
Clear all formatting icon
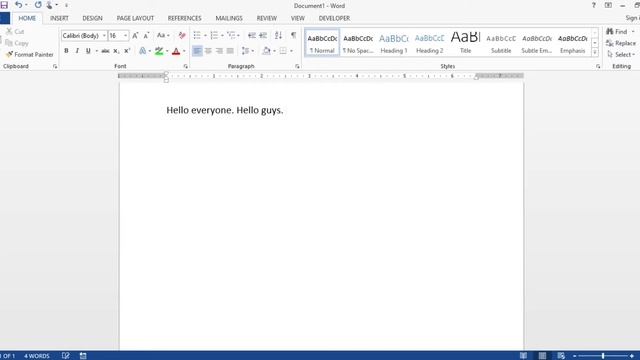pos(182,36)
